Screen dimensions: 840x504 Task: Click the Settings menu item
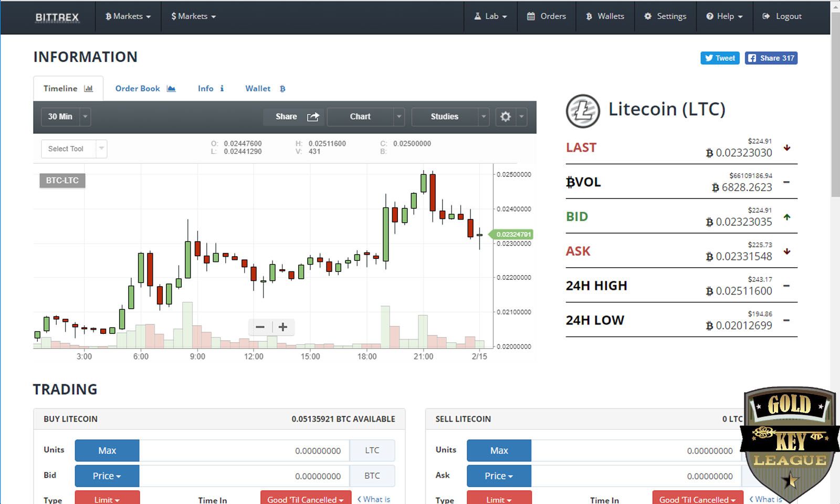(x=665, y=16)
